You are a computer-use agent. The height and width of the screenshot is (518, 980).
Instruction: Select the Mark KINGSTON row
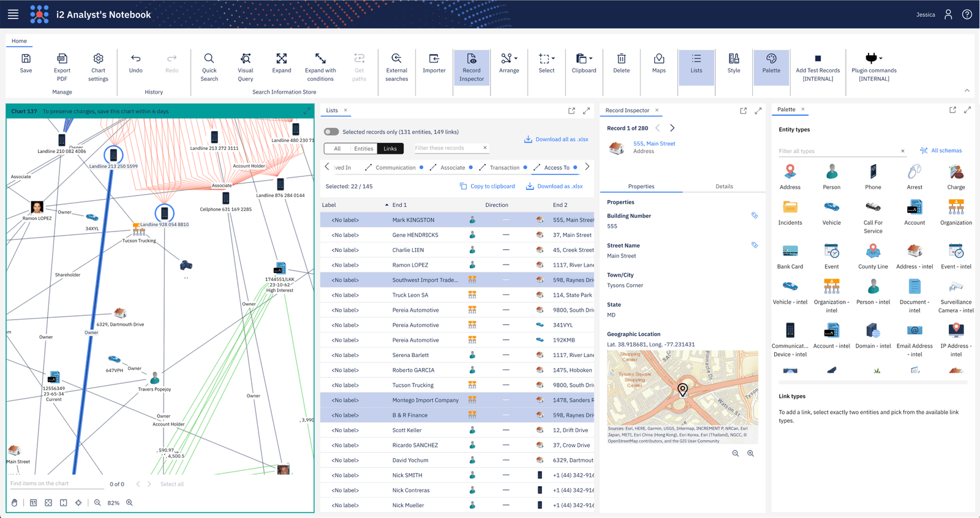click(x=457, y=220)
